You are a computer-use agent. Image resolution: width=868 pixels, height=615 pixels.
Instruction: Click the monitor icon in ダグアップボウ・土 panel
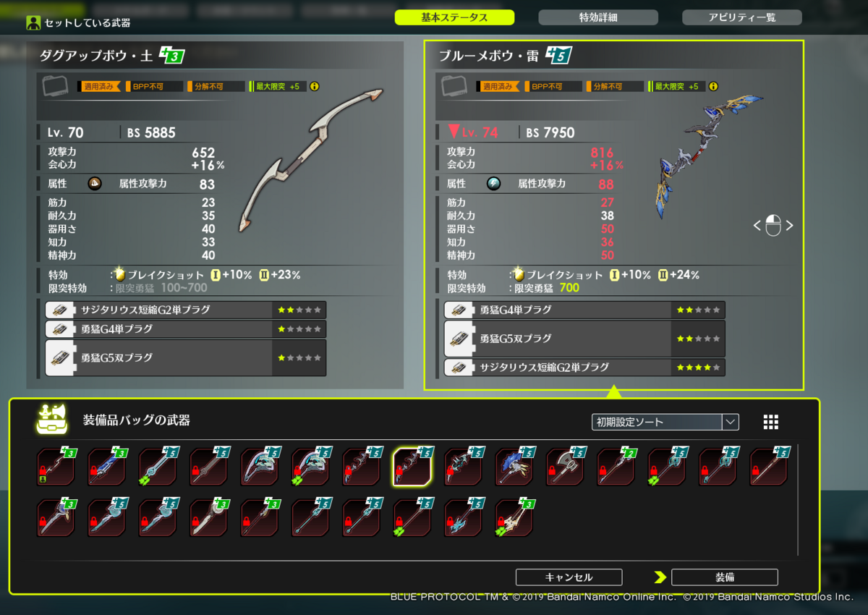56,87
